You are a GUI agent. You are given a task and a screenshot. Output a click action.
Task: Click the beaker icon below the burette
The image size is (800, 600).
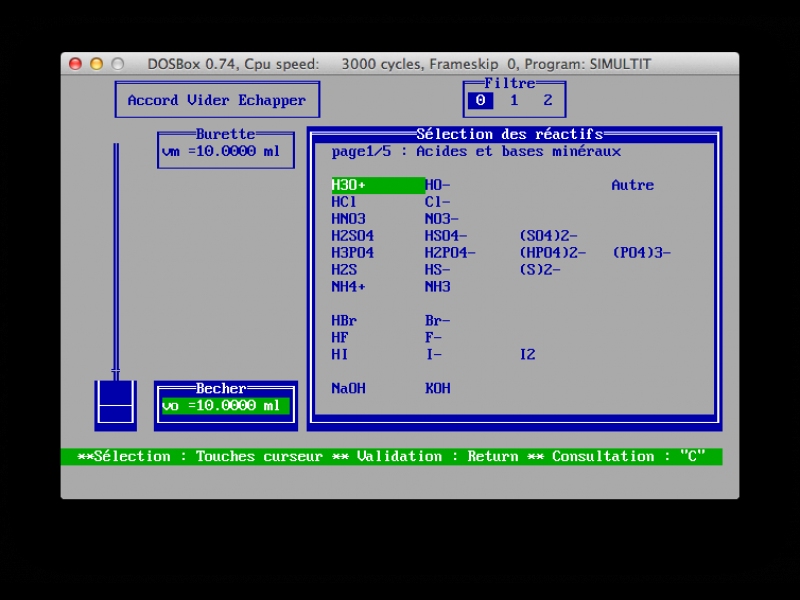click(x=115, y=403)
